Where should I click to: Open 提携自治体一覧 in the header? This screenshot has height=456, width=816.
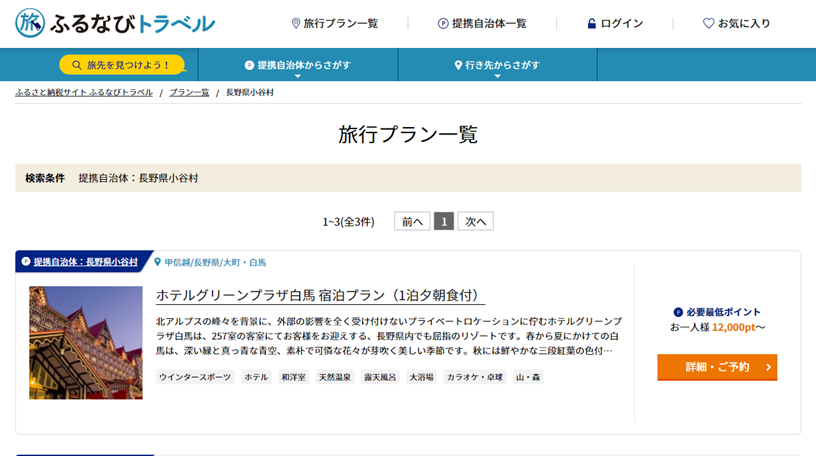(482, 23)
